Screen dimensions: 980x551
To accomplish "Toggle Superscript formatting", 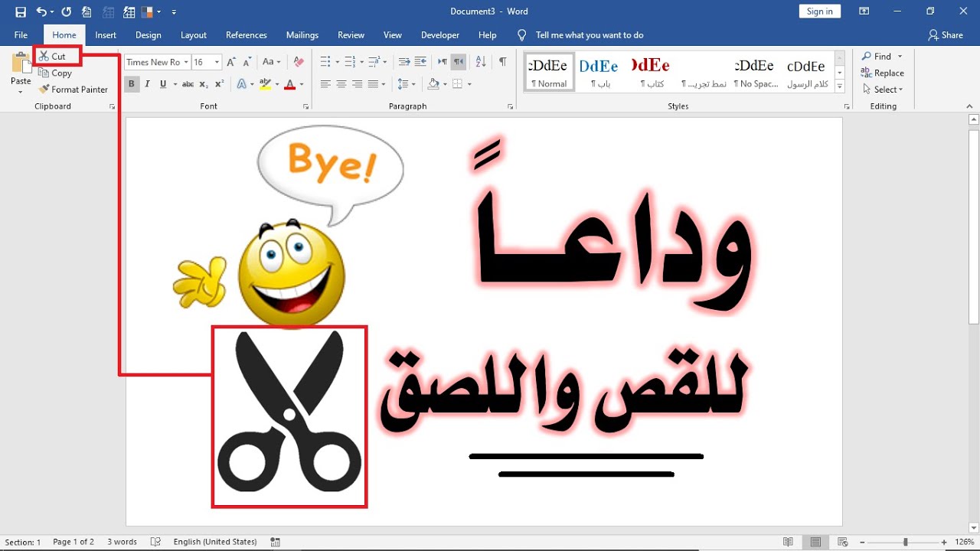I will pos(219,84).
